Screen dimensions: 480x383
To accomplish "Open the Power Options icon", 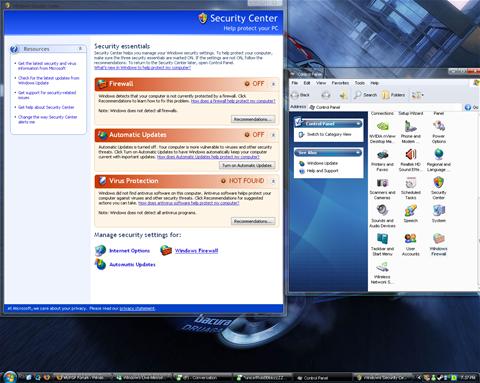I will pyautogui.click(x=439, y=132).
